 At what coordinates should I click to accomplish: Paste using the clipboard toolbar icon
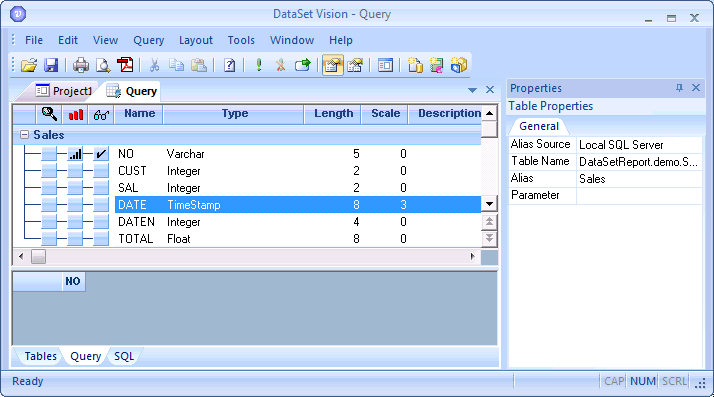tap(199, 65)
